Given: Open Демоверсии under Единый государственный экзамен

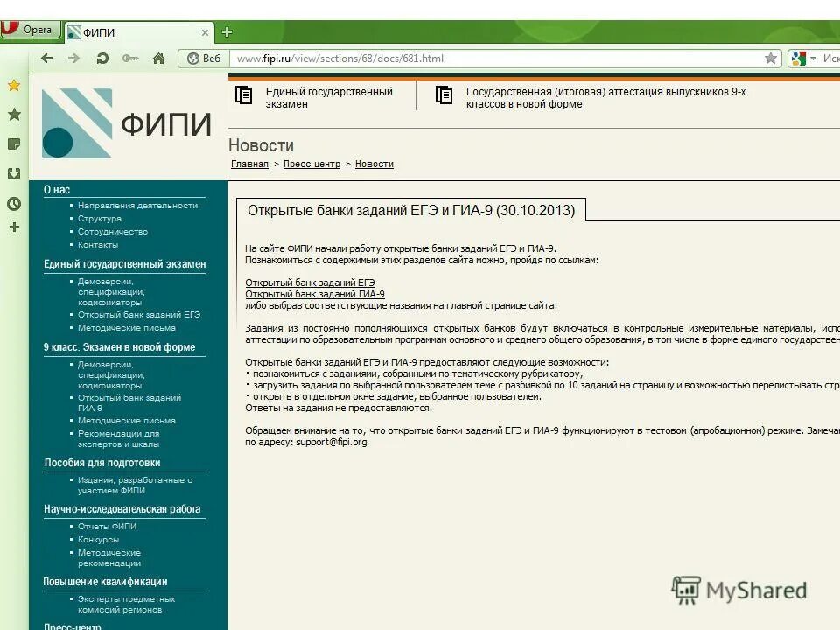Looking at the screenshot, I should [x=111, y=292].
